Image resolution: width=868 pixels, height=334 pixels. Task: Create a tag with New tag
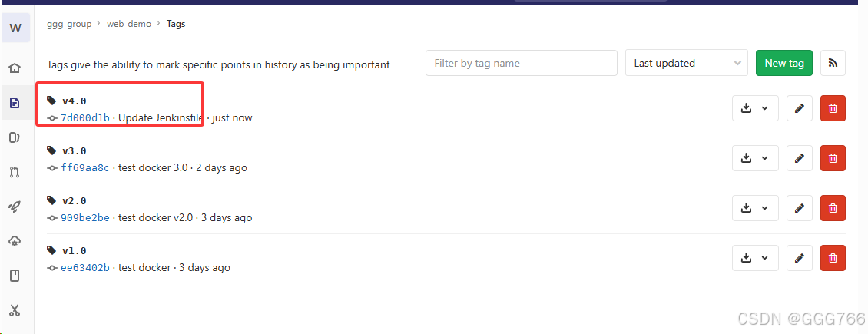(x=784, y=63)
